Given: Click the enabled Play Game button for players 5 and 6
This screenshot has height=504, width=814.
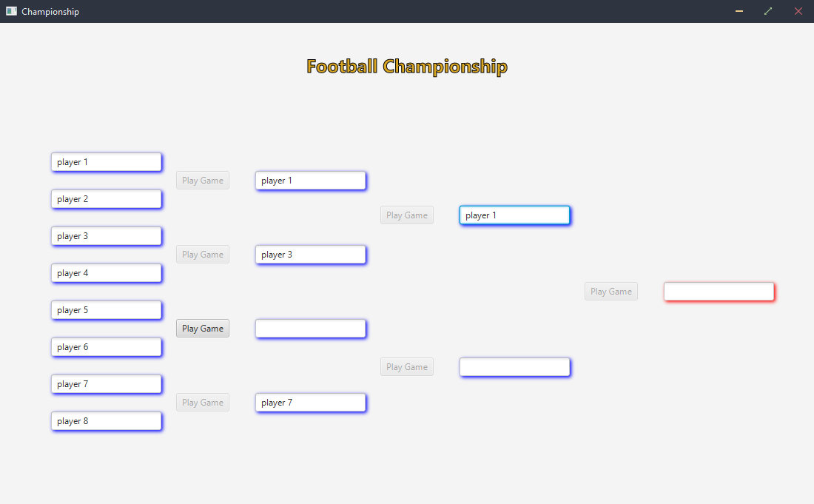Looking at the screenshot, I should (x=203, y=329).
